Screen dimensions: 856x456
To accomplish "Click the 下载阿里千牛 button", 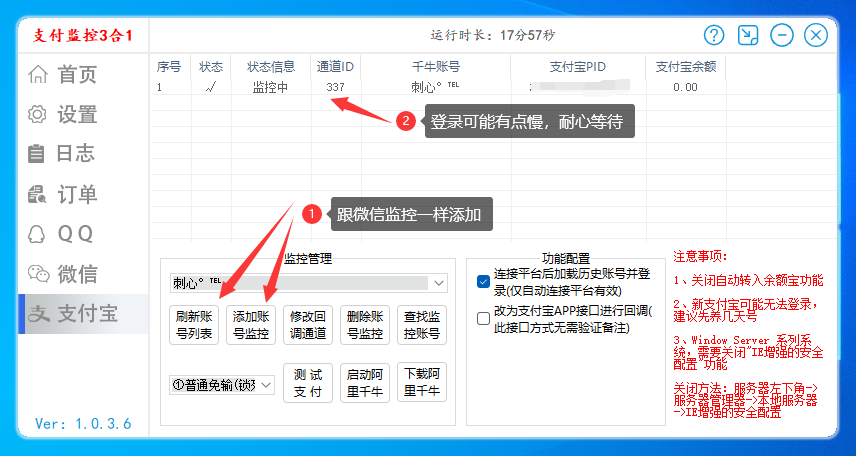I will tap(422, 382).
